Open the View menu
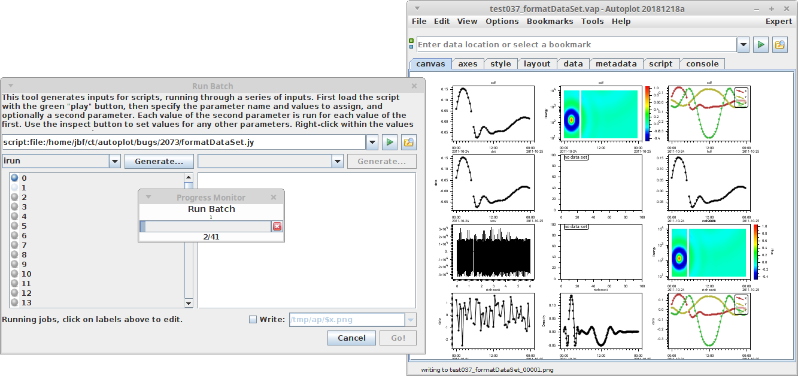This screenshot has height=376, width=798. pos(467,21)
